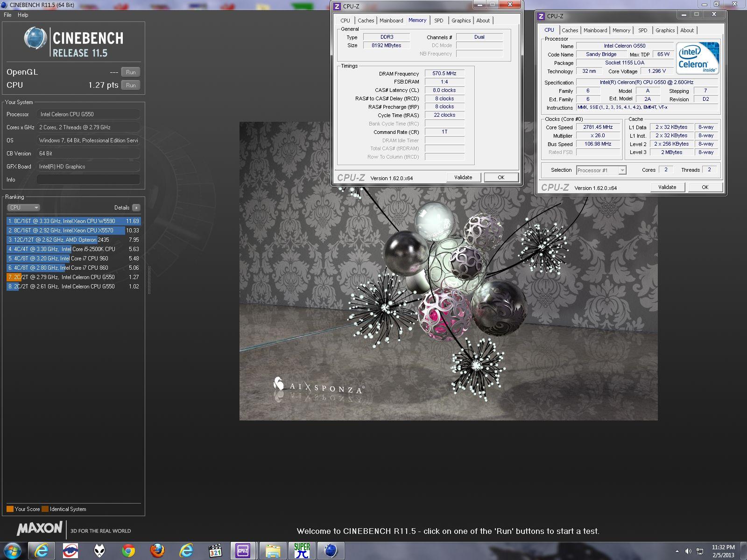The width and height of the screenshot is (747, 560).
Task: Click the orange Your Score legend swatch
Action: (x=10, y=509)
